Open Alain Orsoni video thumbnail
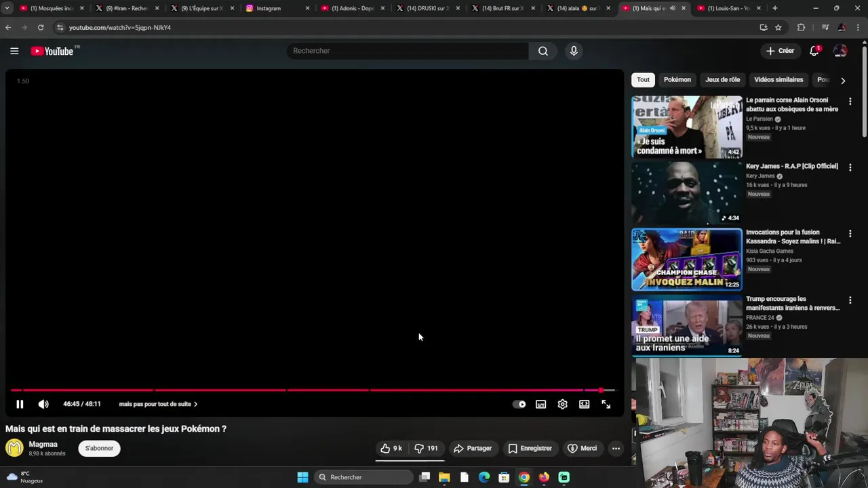Viewport: 868px width, 488px height. tap(686, 127)
